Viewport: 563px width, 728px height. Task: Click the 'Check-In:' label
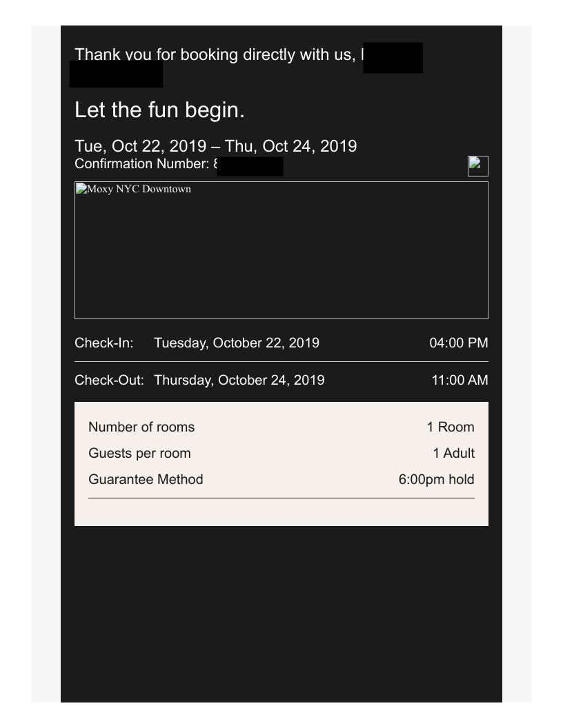(x=104, y=343)
